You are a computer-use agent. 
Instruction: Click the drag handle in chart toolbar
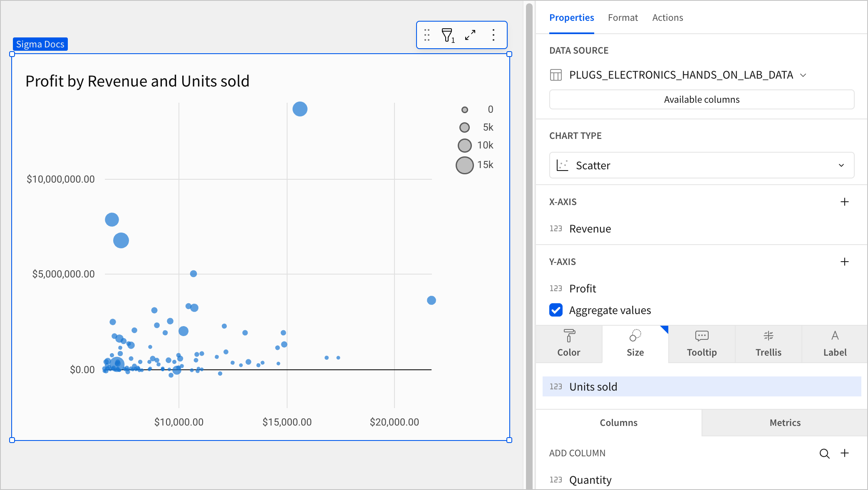[x=427, y=35]
